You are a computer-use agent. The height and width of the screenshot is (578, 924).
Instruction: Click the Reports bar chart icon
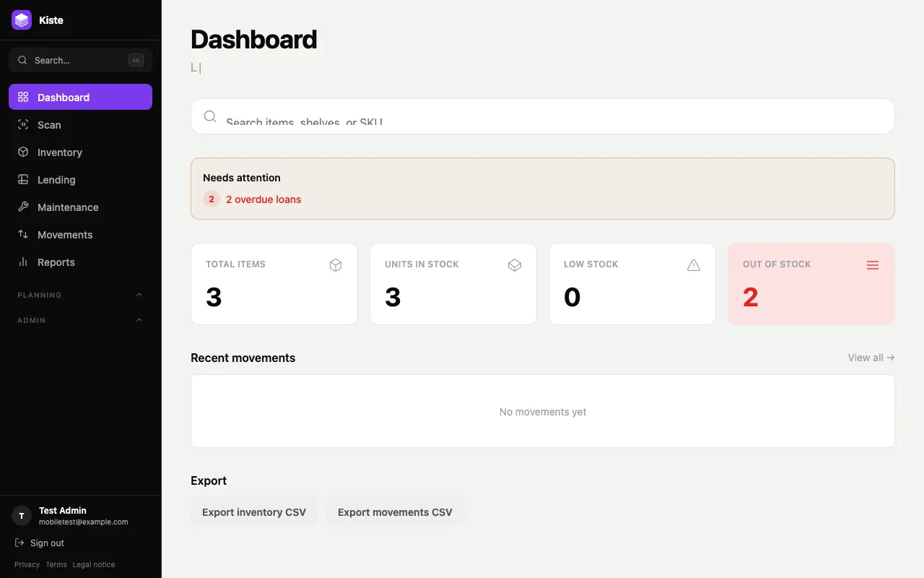23,262
